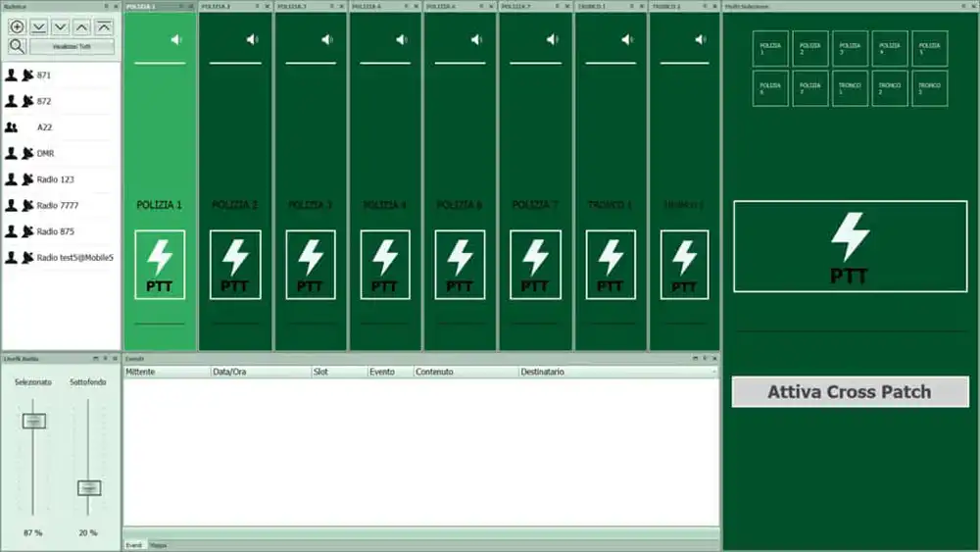This screenshot has width=980, height=552.
Task: Toggle POLIZIA 1 tile in multi-selection grid
Action: [770, 48]
